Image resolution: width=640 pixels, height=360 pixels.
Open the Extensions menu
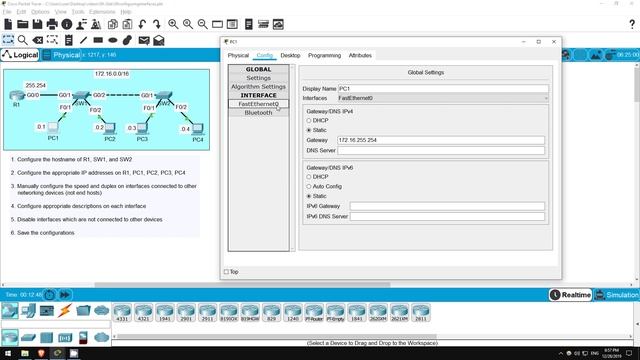[x=102, y=12]
